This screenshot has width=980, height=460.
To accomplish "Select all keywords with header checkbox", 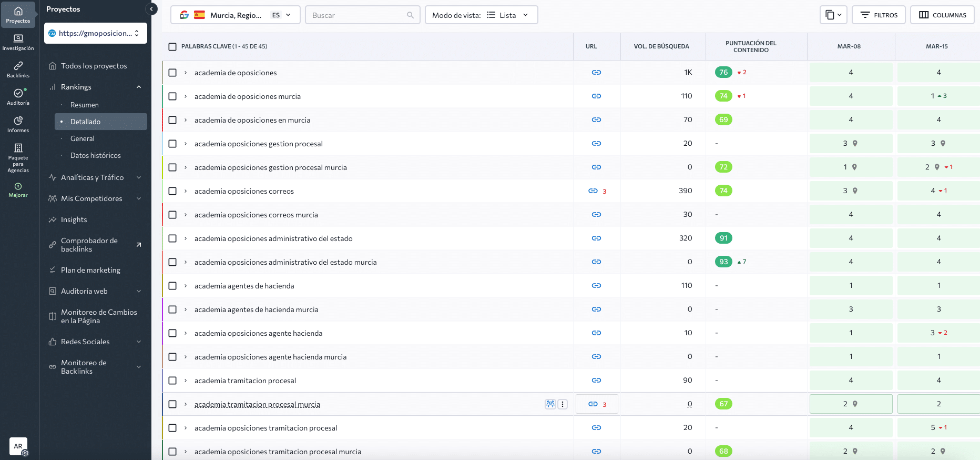I will pos(172,47).
